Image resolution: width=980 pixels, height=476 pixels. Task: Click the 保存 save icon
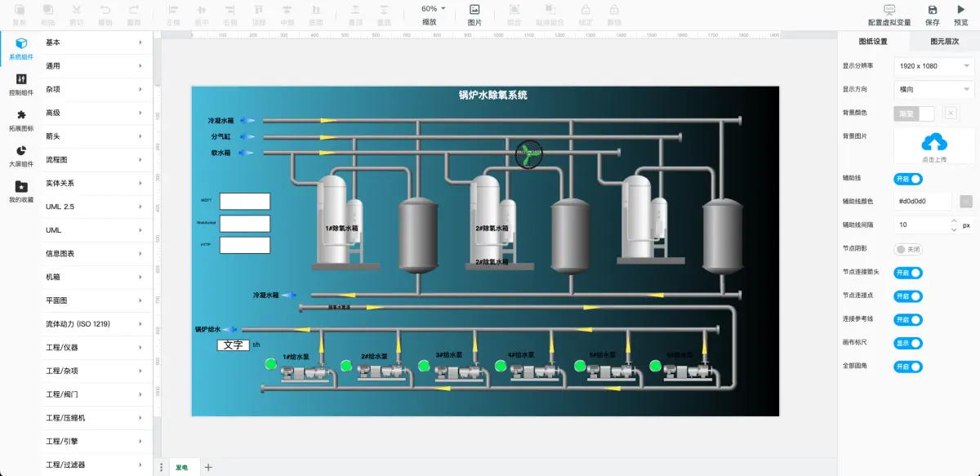[x=932, y=10]
